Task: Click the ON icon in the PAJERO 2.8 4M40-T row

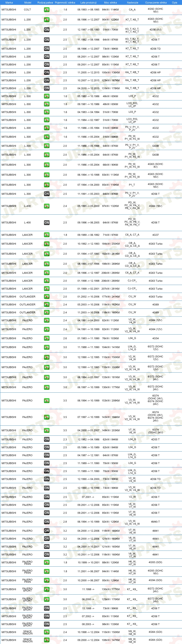Action: click(x=47, y=522)
